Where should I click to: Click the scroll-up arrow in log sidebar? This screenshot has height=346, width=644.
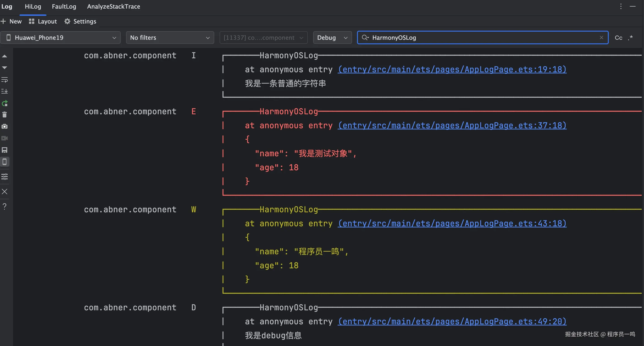point(5,56)
